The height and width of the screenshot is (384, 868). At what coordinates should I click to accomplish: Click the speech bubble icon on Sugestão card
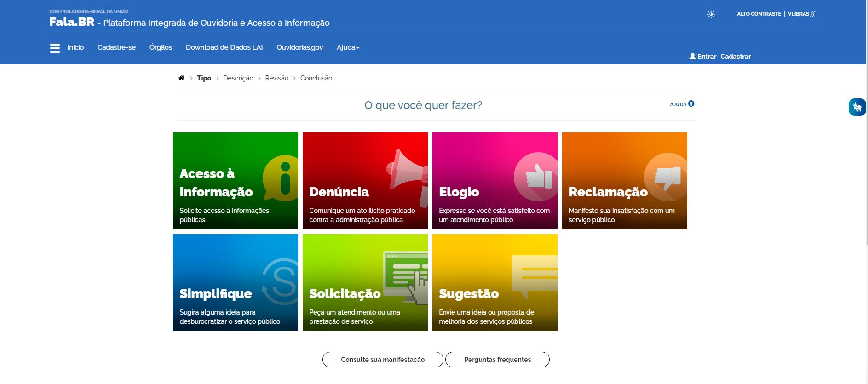(535, 277)
